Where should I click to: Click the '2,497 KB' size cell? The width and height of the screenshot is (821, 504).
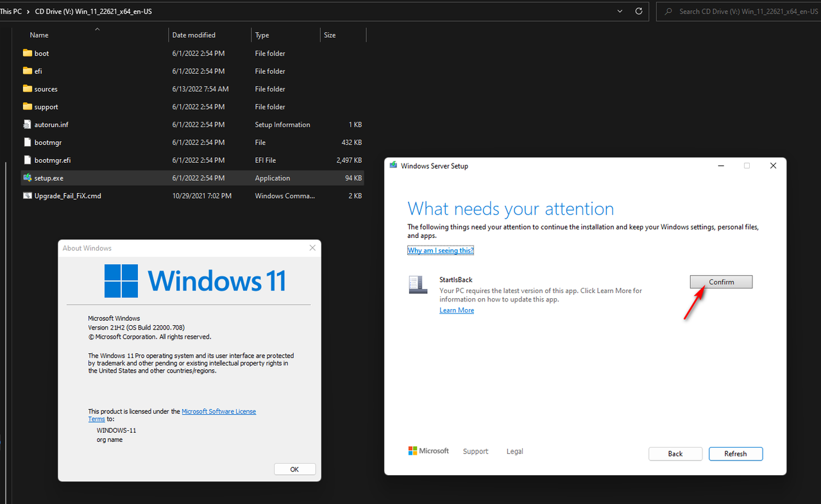pyautogui.click(x=350, y=160)
